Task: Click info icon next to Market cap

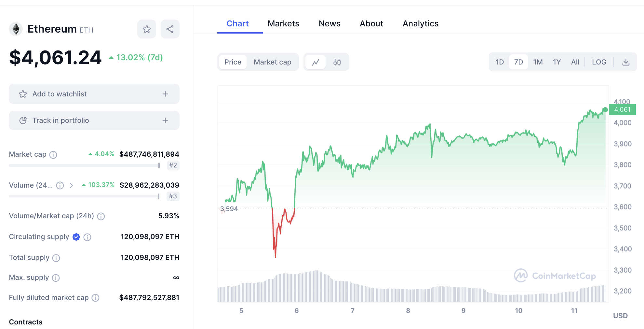Action: [x=53, y=155]
